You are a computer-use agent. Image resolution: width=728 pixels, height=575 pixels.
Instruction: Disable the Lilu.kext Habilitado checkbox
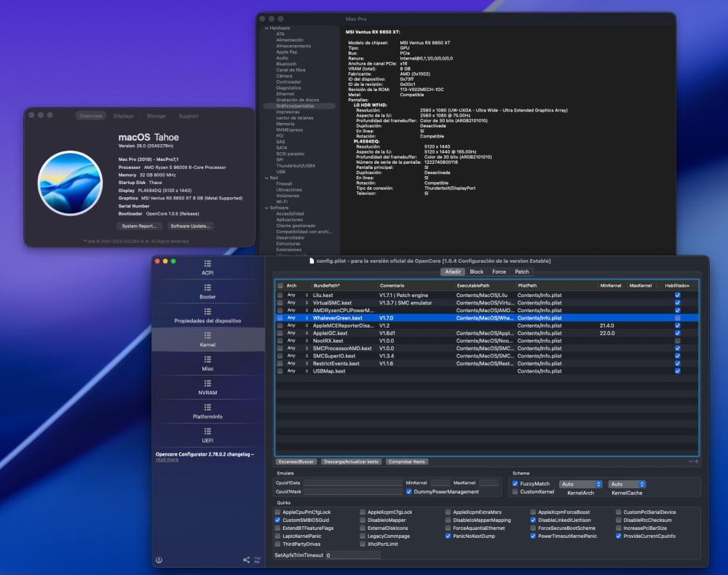[x=677, y=296]
